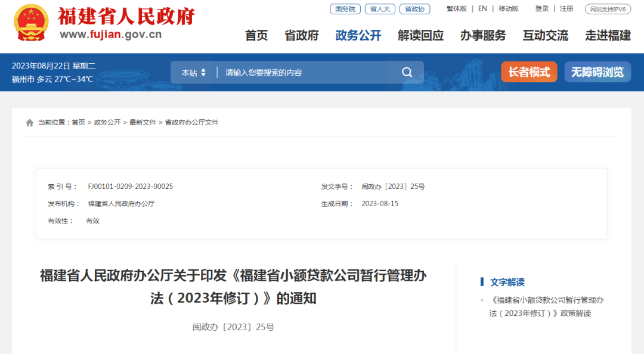Click the search magnifier icon
Viewport: 644px width, 354px height.
[407, 72]
